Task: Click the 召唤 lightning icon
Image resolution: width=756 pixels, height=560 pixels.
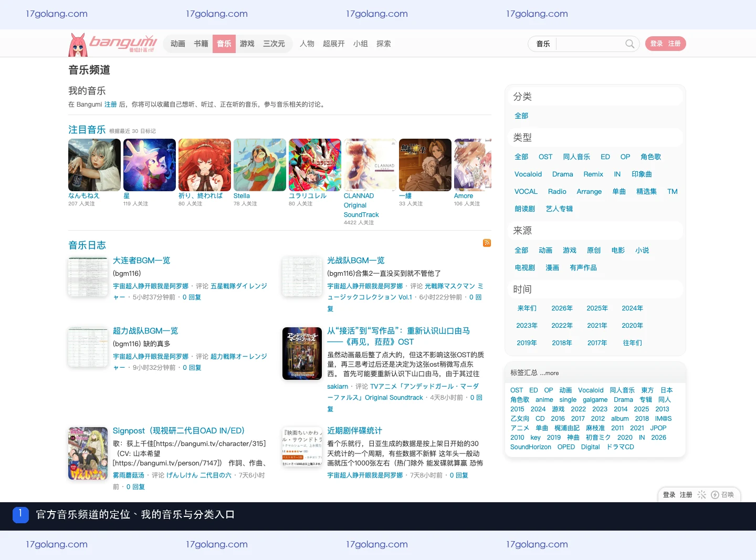Action: pyautogui.click(x=715, y=495)
